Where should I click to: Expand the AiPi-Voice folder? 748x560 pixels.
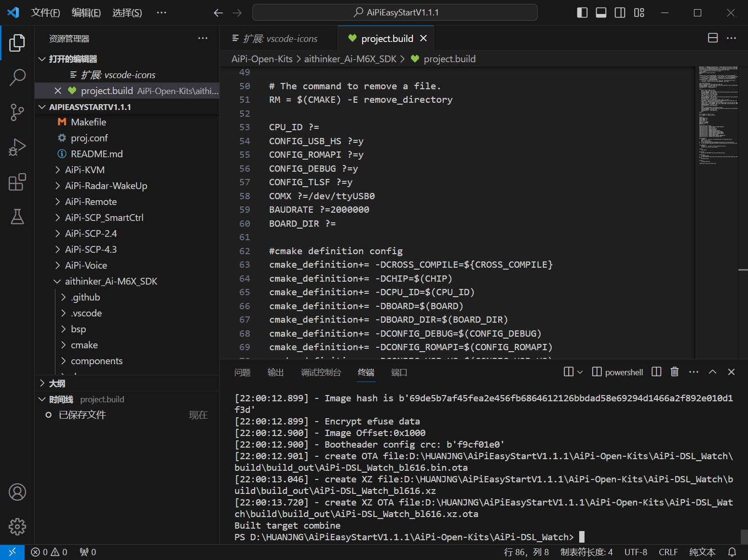(127, 265)
